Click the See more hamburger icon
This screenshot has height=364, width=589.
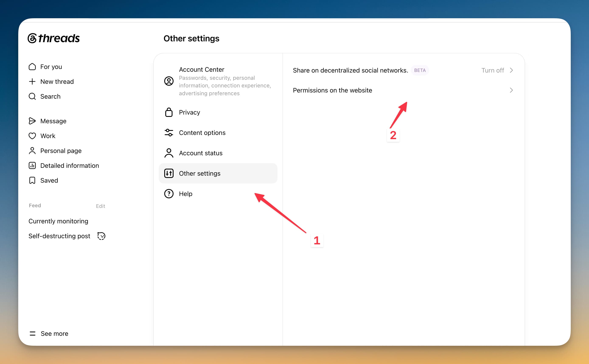coord(32,333)
